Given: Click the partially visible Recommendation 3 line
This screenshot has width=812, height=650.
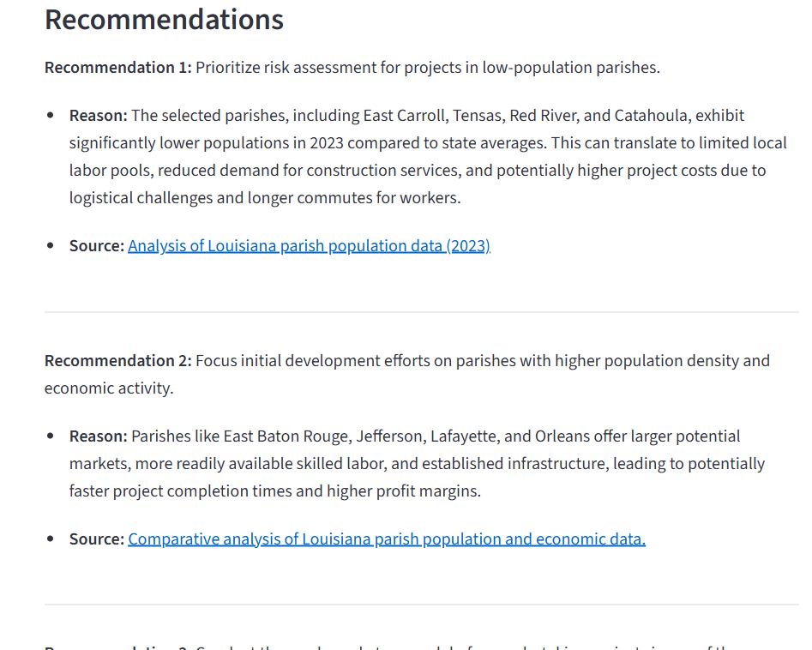Looking at the screenshot, I should 388,647.
